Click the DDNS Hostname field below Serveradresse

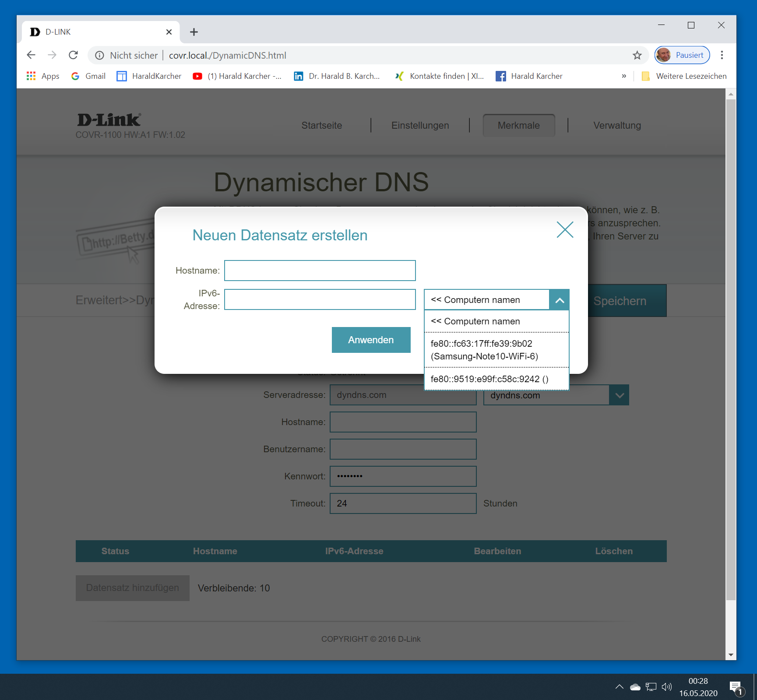(x=403, y=422)
